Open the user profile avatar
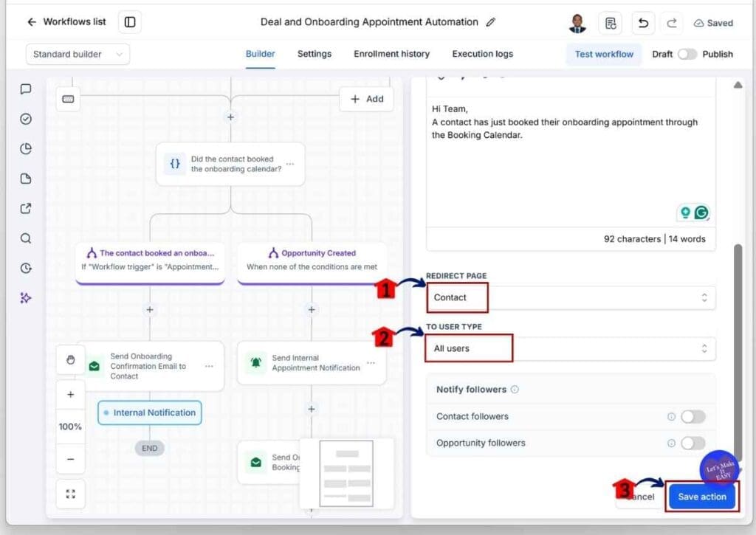 (x=577, y=23)
